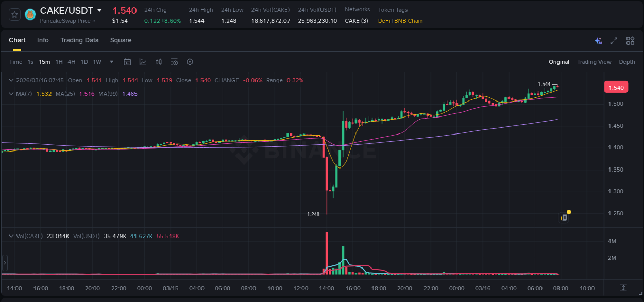This screenshot has width=644, height=302.
Task: Open the chart date range calendar picker
Action: coord(127,62)
